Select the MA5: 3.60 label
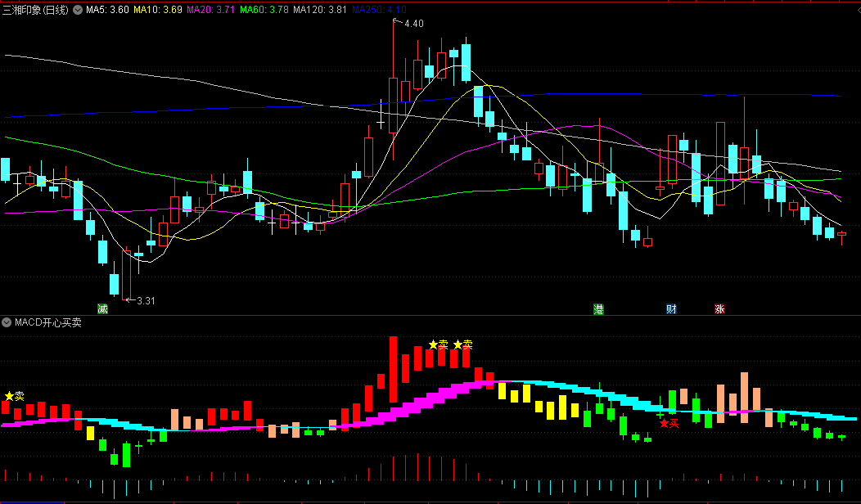Image resolution: width=861 pixels, height=504 pixels. 108,10
